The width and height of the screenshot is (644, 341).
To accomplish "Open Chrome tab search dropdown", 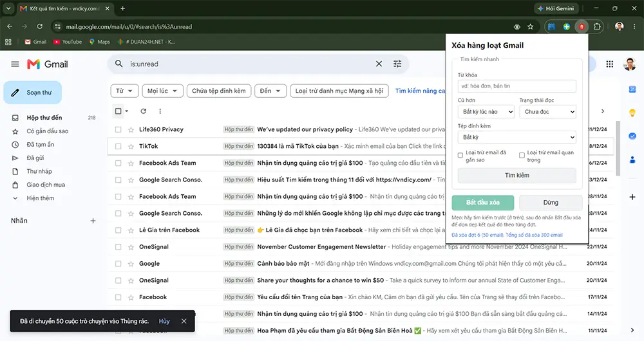I will (x=8, y=8).
